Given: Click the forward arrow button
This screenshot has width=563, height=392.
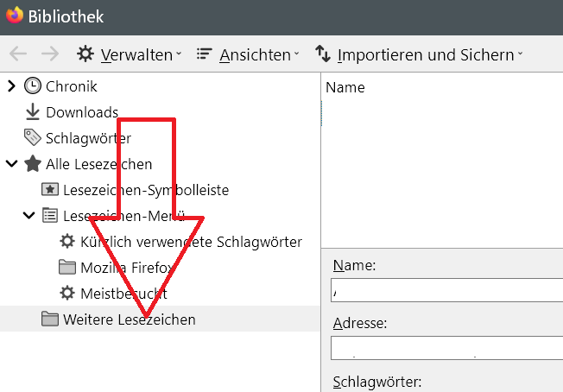Looking at the screenshot, I should coord(50,54).
